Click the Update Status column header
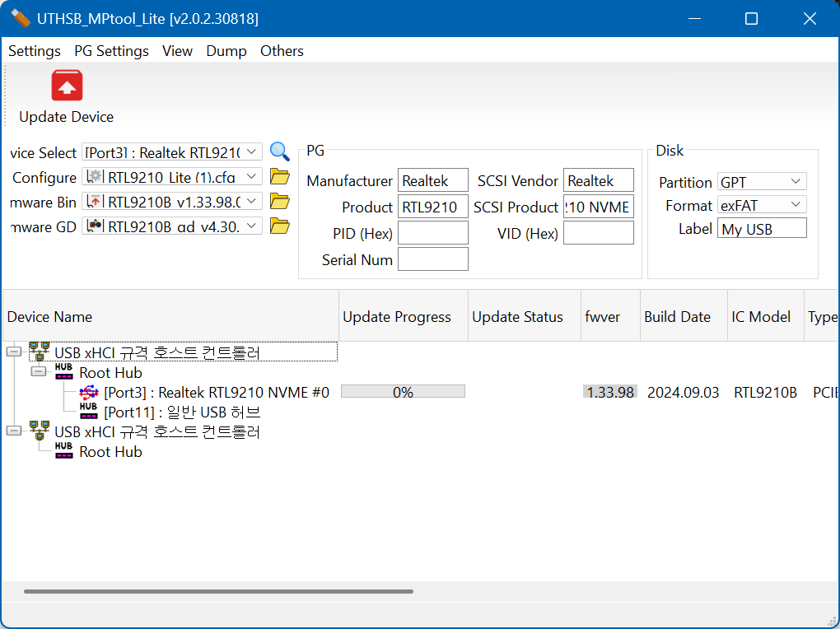 (525, 316)
